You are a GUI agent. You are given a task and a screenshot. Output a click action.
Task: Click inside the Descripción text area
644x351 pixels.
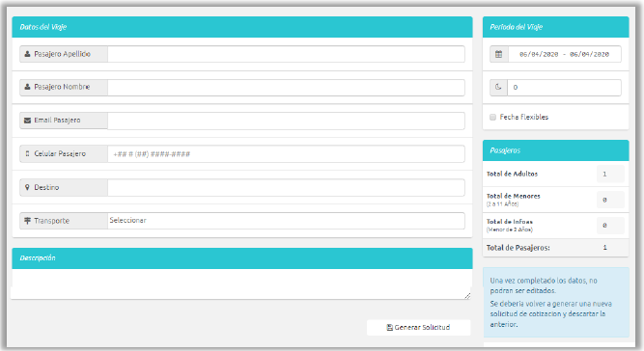(x=241, y=283)
